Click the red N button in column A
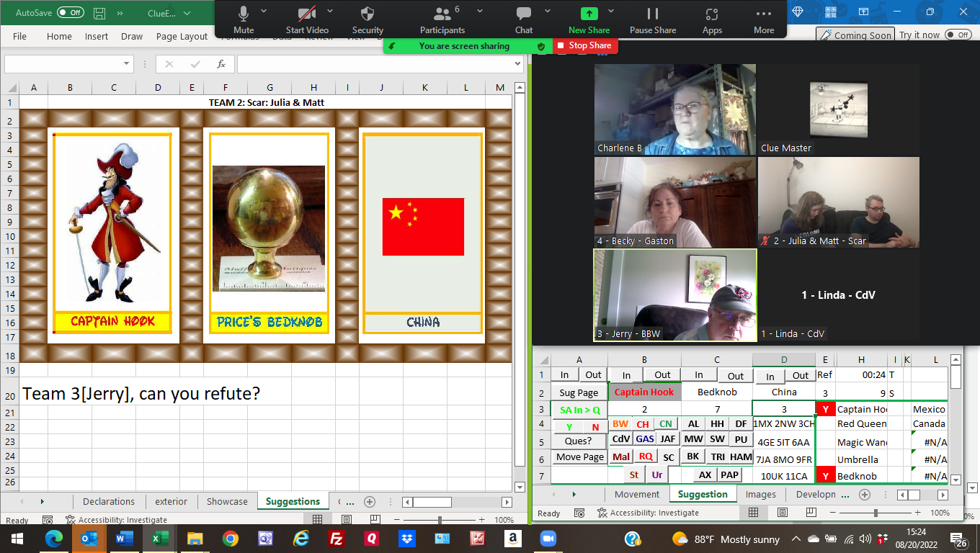Image resolution: width=980 pixels, height=553 pixels. coord(595,427)
